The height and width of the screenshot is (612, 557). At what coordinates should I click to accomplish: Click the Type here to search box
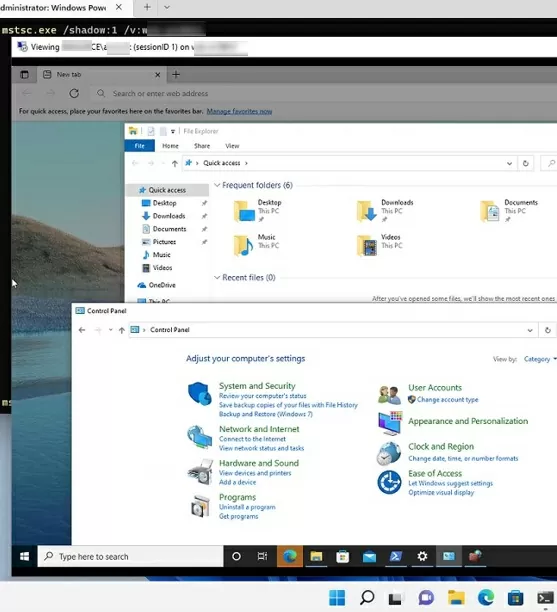click(x=130, y=556)
